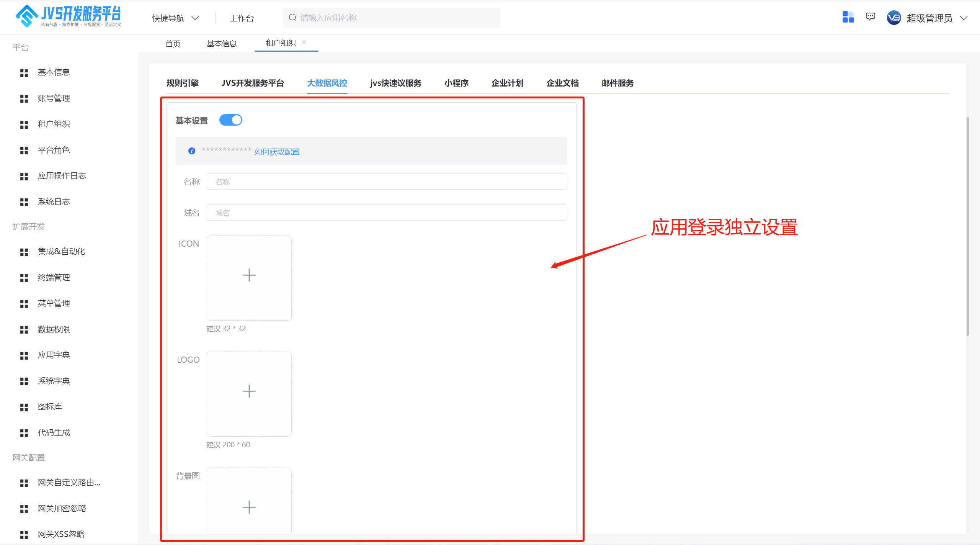Click the plus icon in ICON upload box
The width and height of the screenshot is (980, 545).
point(249,275)
